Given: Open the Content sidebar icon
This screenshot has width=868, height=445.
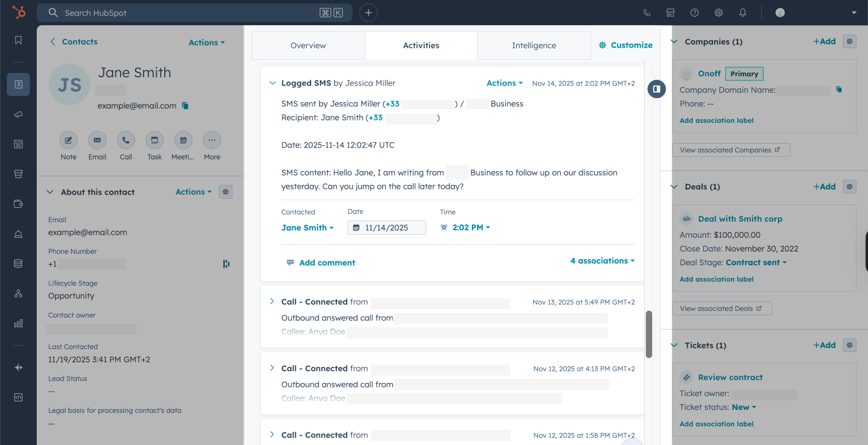Looking at the screenshot, I should [18, 144].
